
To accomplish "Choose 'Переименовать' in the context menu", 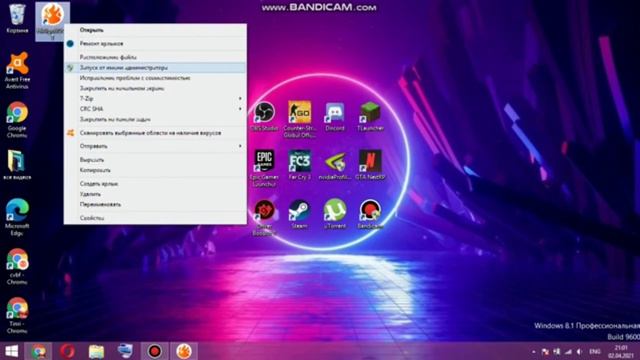I will coord(155,204).
